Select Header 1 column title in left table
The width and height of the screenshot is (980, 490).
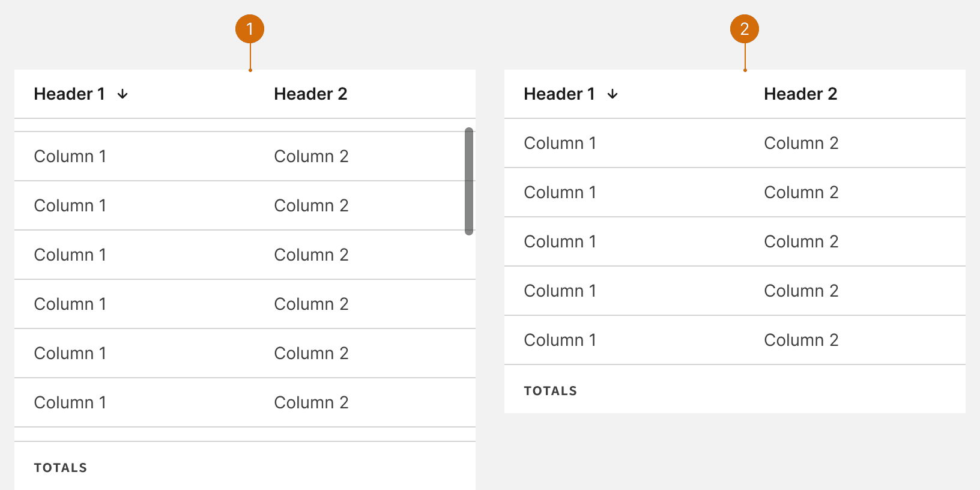70,94
